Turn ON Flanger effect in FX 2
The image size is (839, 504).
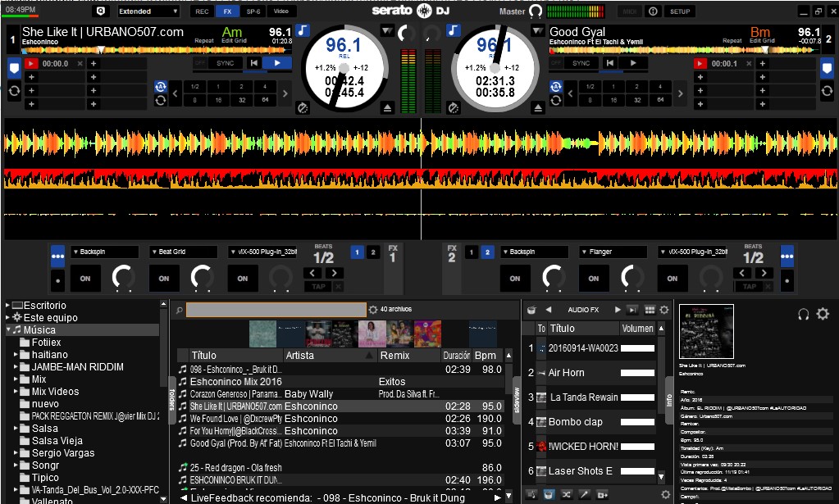(594, 279)
